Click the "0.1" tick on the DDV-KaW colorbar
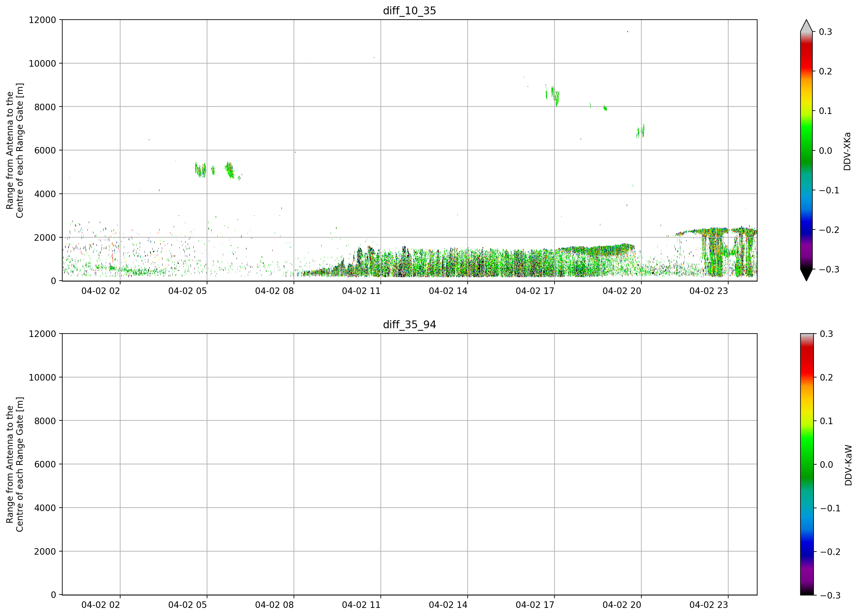Screen dimensions: 859x616 (x=826, y=421)
